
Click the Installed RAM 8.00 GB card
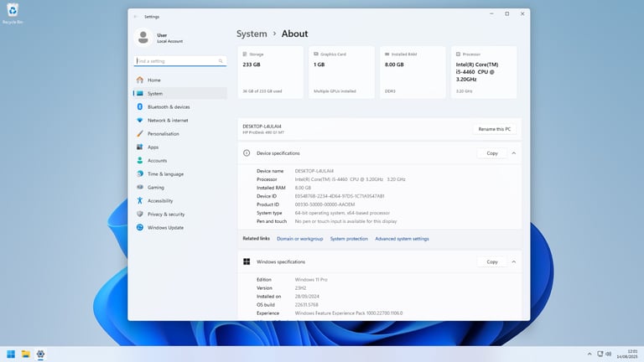(x=413, y=72)
